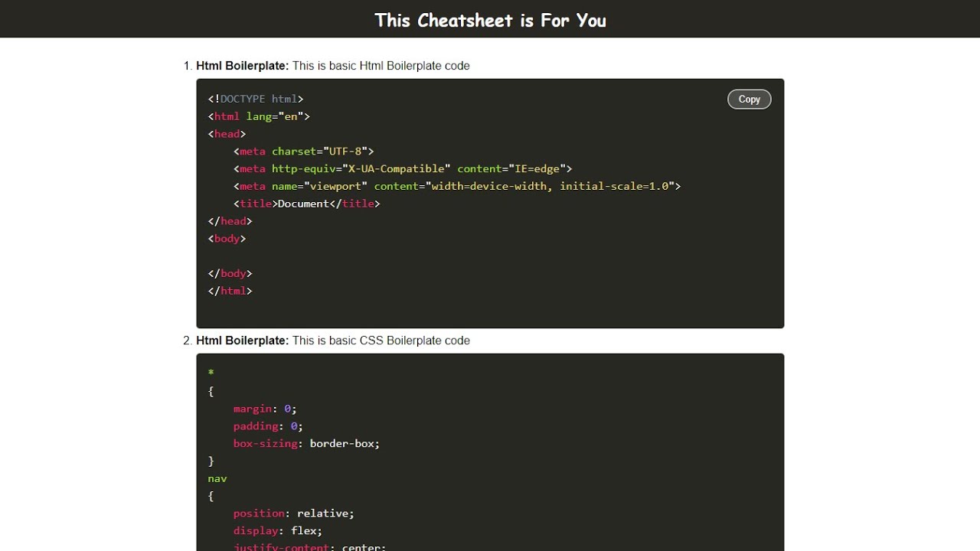Screen dimensions: 980x551
Task: Click the 'nav' selector in CSS block
Action: coord(217,478)
